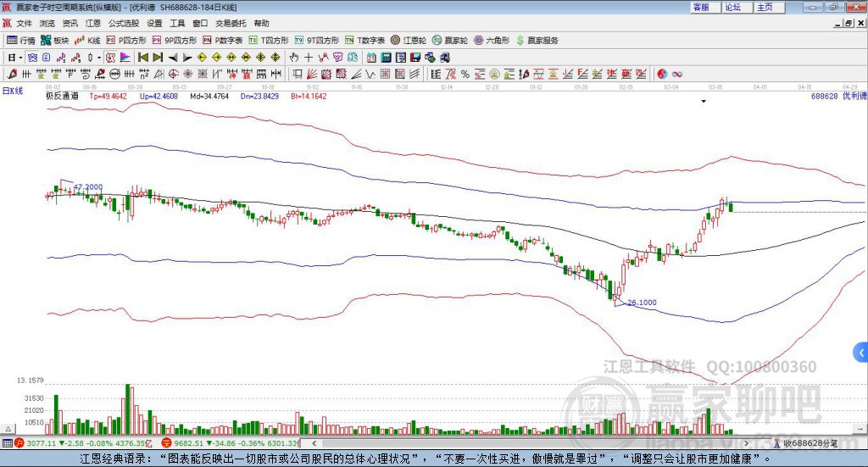The image size is (868, 467).
Task: Open the 板块 sector view
Action: coord(54,41)
